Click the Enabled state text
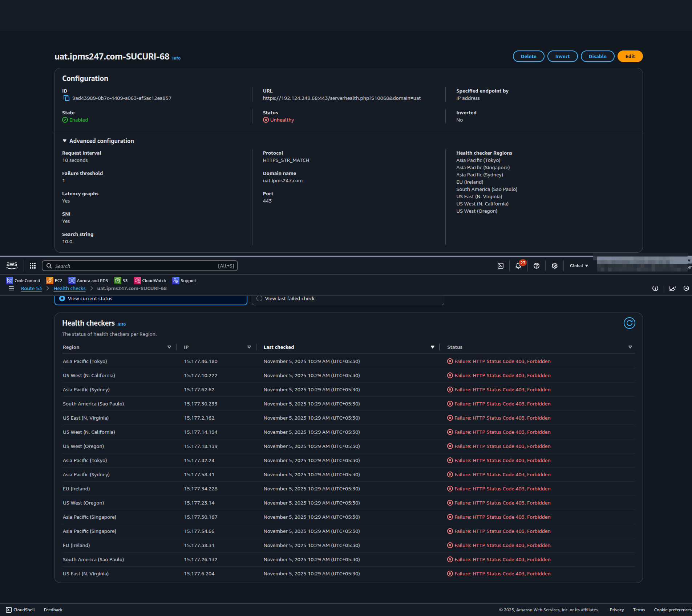 (78, 120)
